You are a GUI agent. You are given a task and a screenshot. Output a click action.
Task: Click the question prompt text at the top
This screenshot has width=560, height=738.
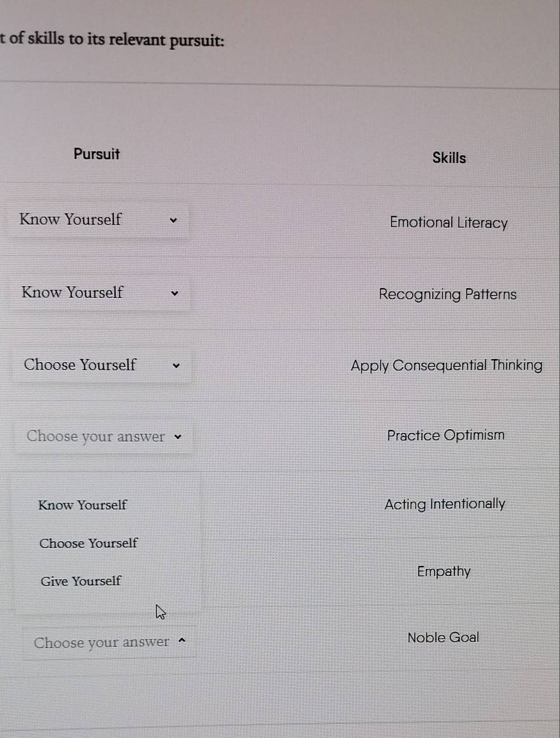tap(113, 41)
